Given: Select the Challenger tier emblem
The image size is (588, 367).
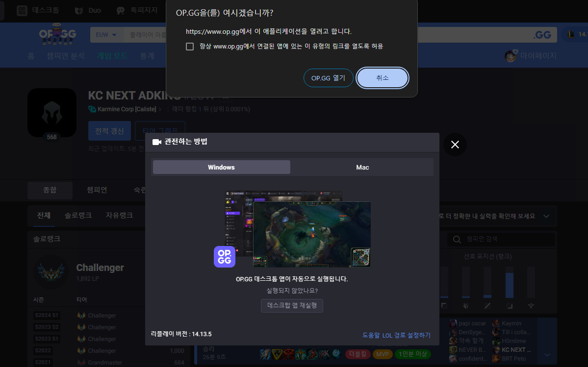Looking at the screenshot, I should tap(51, 272).
